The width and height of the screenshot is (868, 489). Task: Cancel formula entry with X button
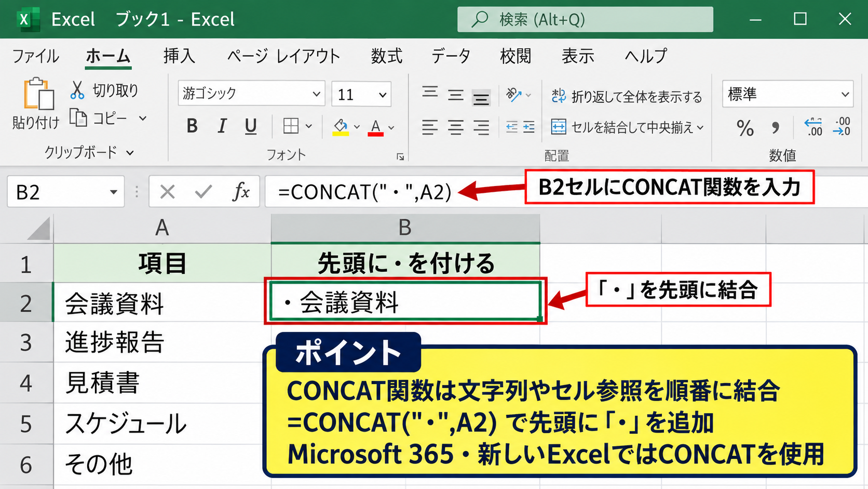pyautogui.click(x=167, y=192)
